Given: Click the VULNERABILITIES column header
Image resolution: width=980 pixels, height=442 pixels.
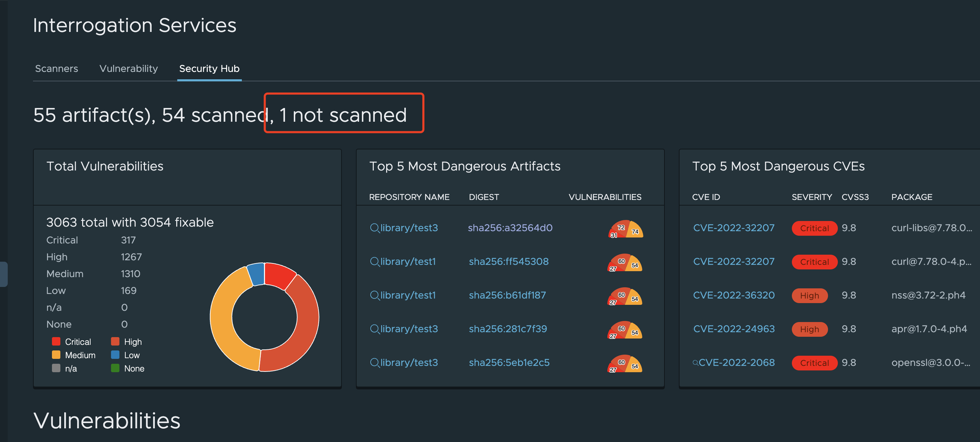Looking at the screenshot, I should pyautogui.click(x=605, y=197).
